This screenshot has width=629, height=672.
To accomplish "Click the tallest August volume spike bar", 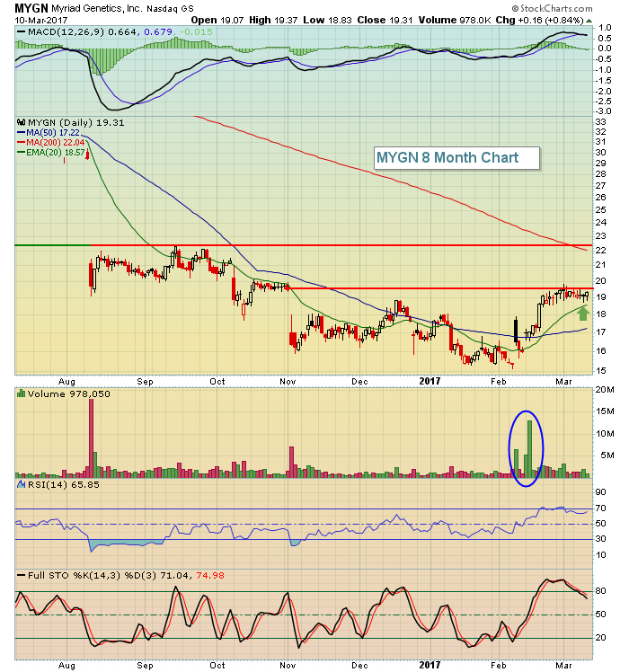I will click(91, 438).
